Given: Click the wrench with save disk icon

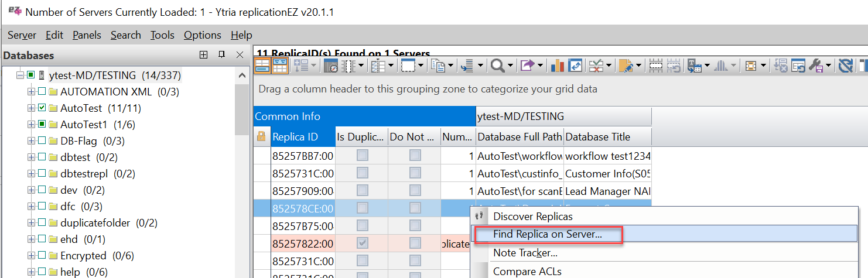Looking at the screenshot, I should click(x=817, y=66).
